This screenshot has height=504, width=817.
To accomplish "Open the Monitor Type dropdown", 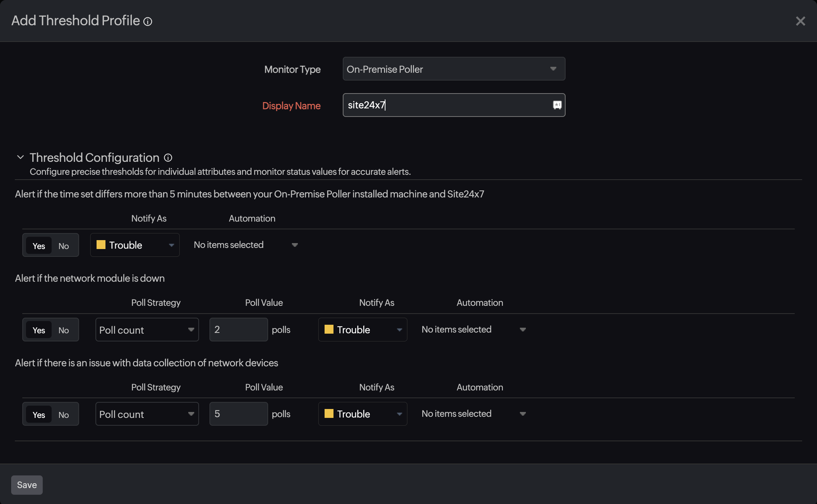I will (553, 69).
